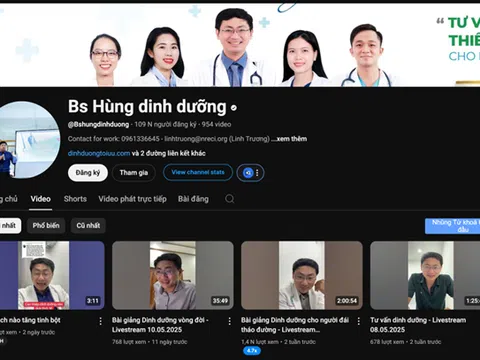Click the Tham gia join button
480x360 pixels.
point(134,173)
